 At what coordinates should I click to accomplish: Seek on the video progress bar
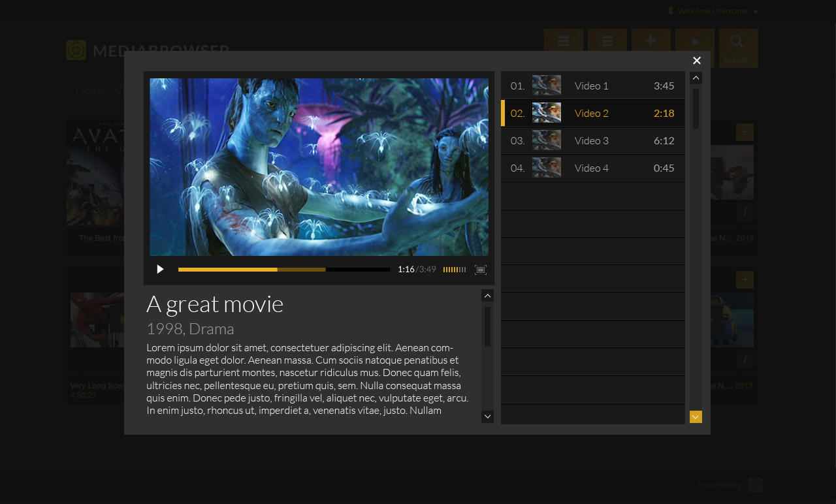283,270
